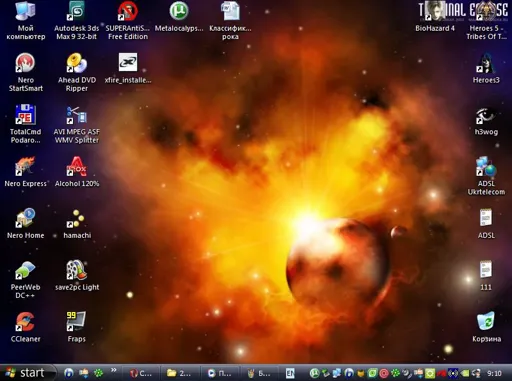The image size is (512, 381).
Task: Switch to the taskbar window labeled C...
Action: pyautogui.click(x=141, y=373)
